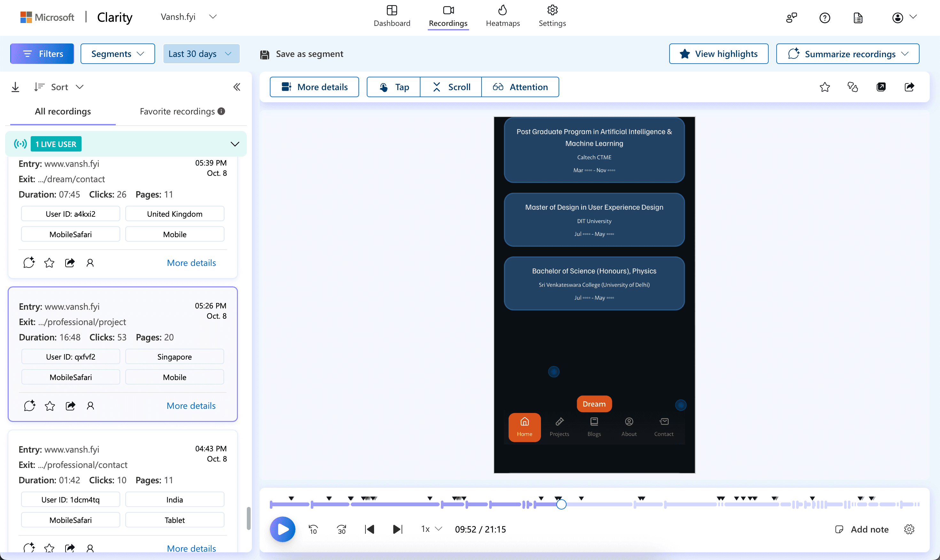Favorite current recording in player toolbar

pyautogui.click(x=825, y=87)
